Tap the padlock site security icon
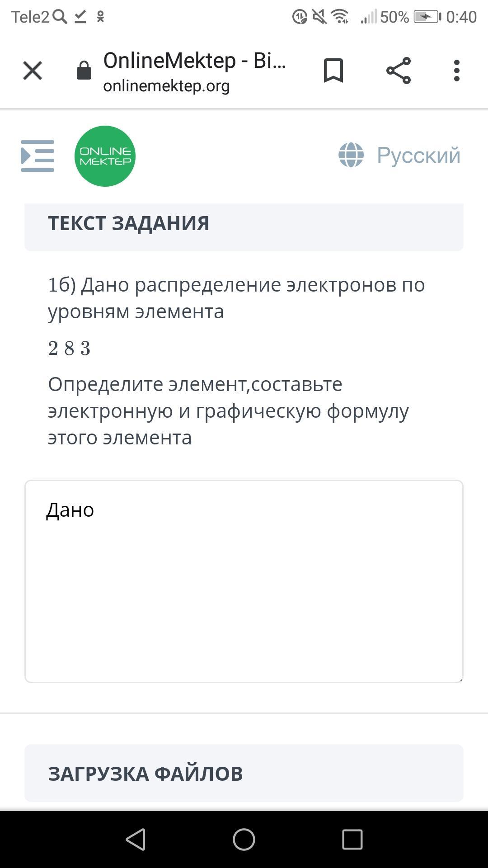The height and width of the screenshot is (868, 488). click(84, 70)
